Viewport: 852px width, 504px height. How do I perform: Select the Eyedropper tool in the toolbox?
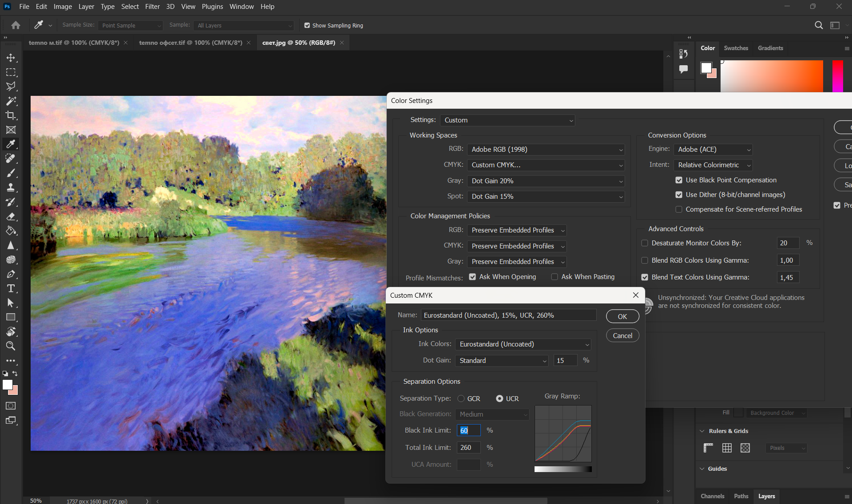pyautogui.click(x=11, y=144)
